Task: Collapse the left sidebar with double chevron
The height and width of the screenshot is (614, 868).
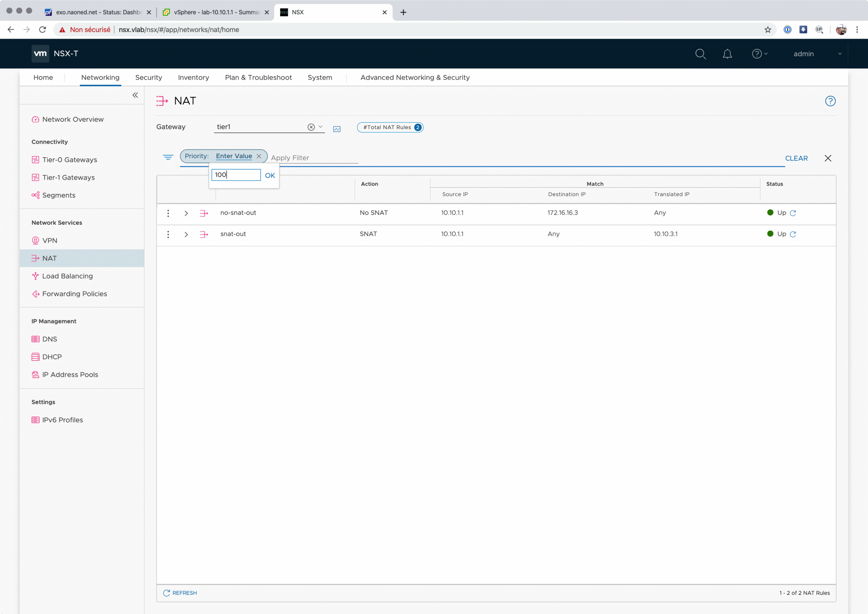Action: click(135, 95)
